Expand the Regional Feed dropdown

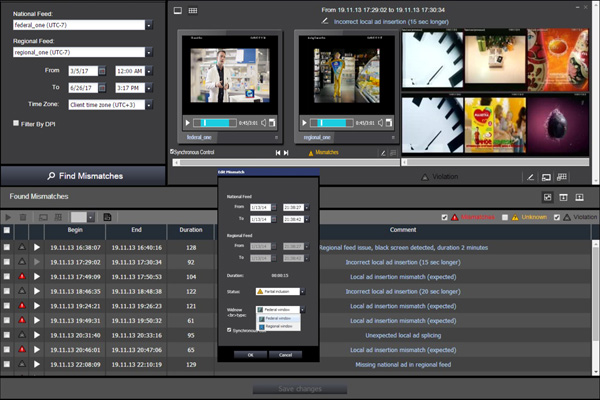149,51
